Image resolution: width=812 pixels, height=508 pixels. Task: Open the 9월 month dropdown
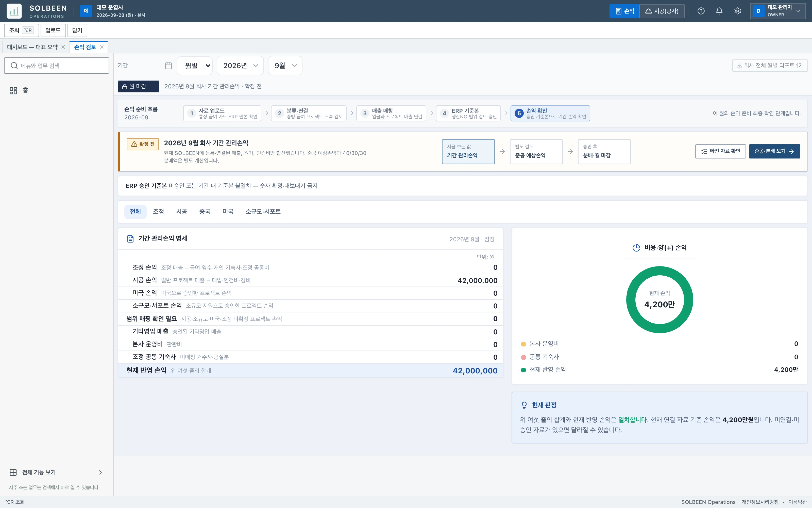click(285, 66)
